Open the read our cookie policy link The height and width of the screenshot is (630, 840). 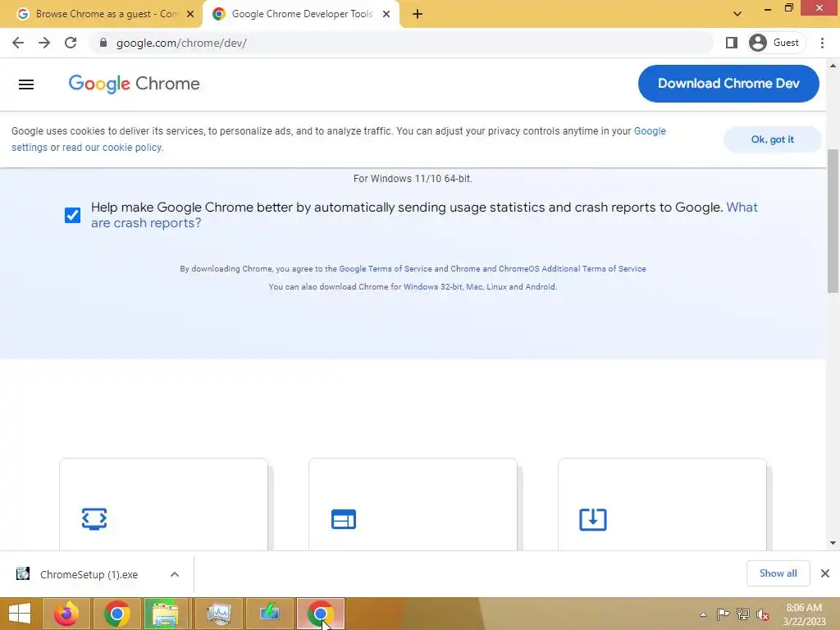(x=112, y=148)
